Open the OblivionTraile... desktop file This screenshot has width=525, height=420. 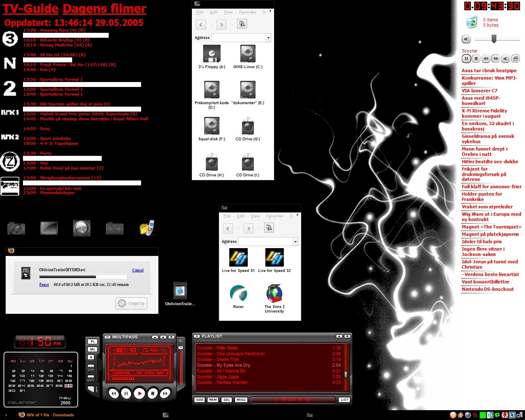(x=180, y=294)
